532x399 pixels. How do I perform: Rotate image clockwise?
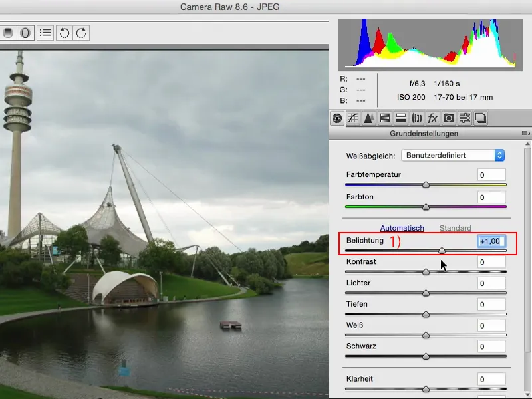(x=81, y=33)
